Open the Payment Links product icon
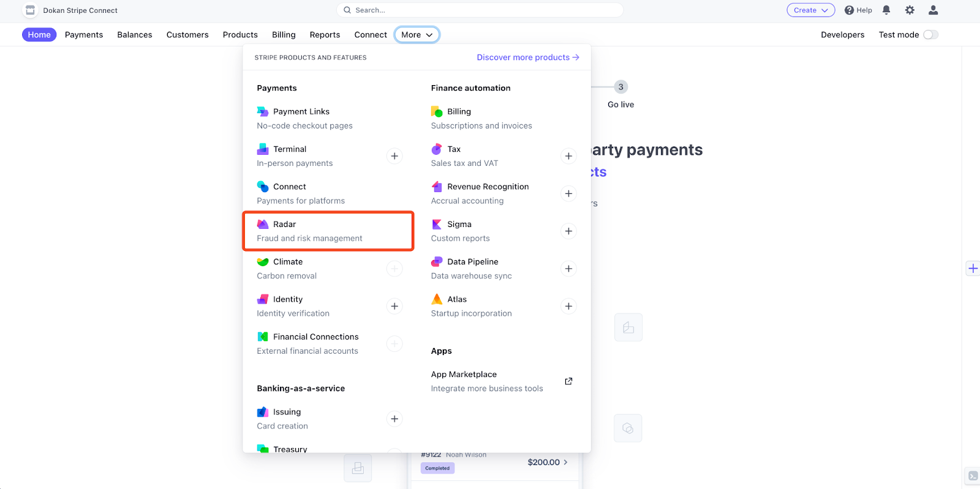The width and height of the screenshot is (980, 489). [263, 111]
